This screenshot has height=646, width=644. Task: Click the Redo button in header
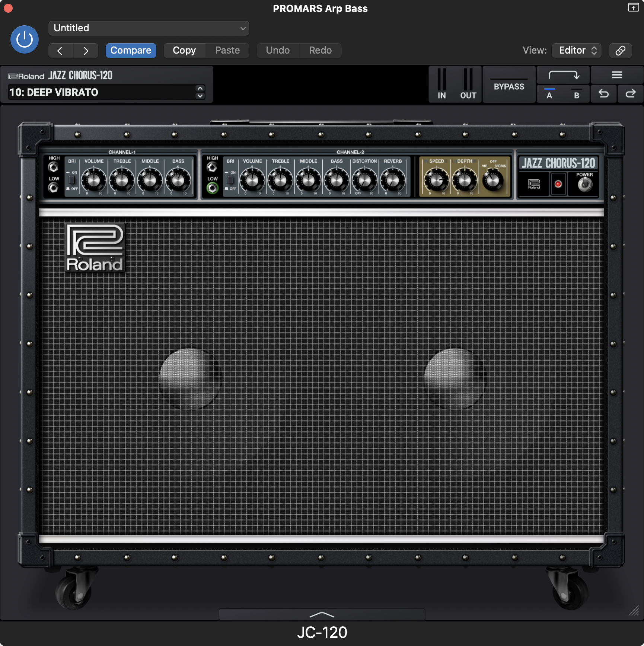pos(321,51)
